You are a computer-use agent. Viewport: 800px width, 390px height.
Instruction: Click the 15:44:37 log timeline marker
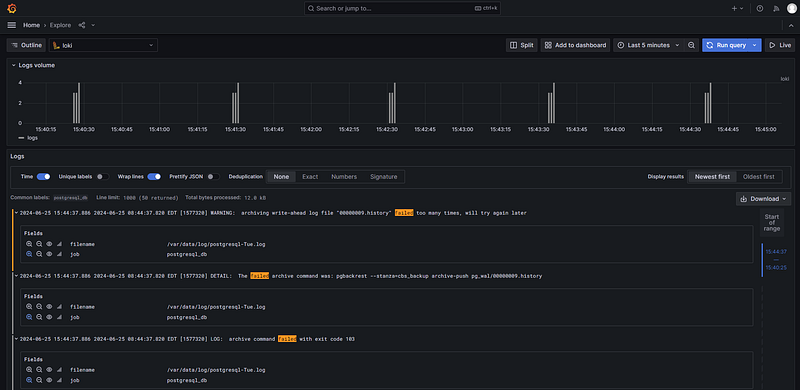point(776,252)
